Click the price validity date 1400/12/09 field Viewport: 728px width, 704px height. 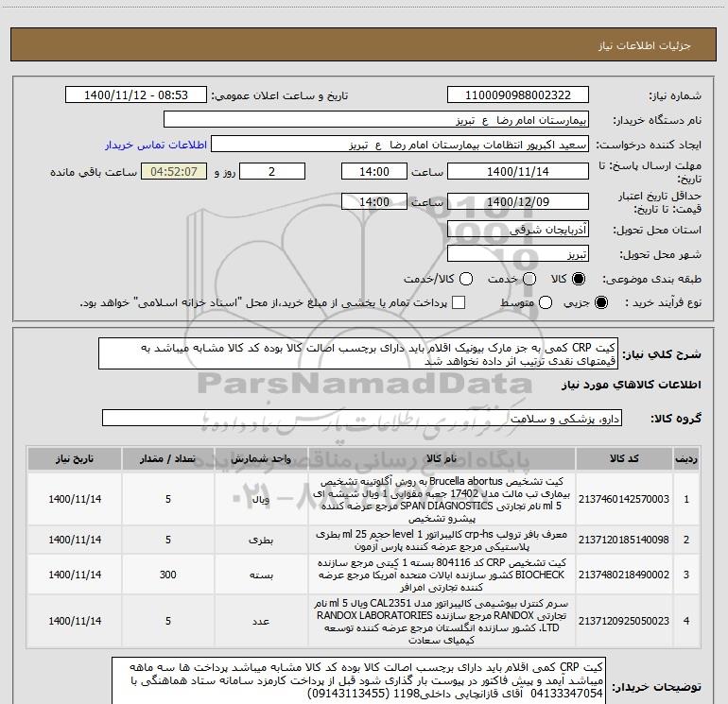(x=518, y=201)
